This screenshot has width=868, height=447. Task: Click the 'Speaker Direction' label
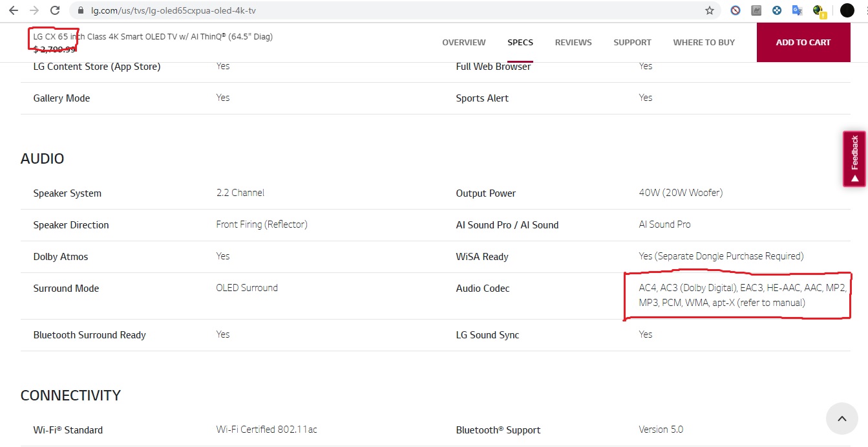tap(71, 225)
